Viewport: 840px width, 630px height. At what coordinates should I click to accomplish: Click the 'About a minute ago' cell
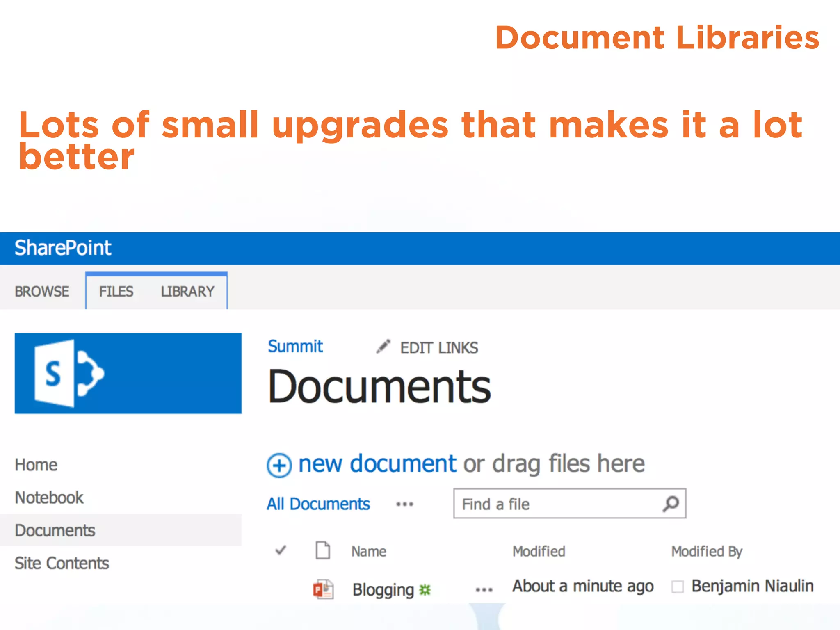coord(583,587)
